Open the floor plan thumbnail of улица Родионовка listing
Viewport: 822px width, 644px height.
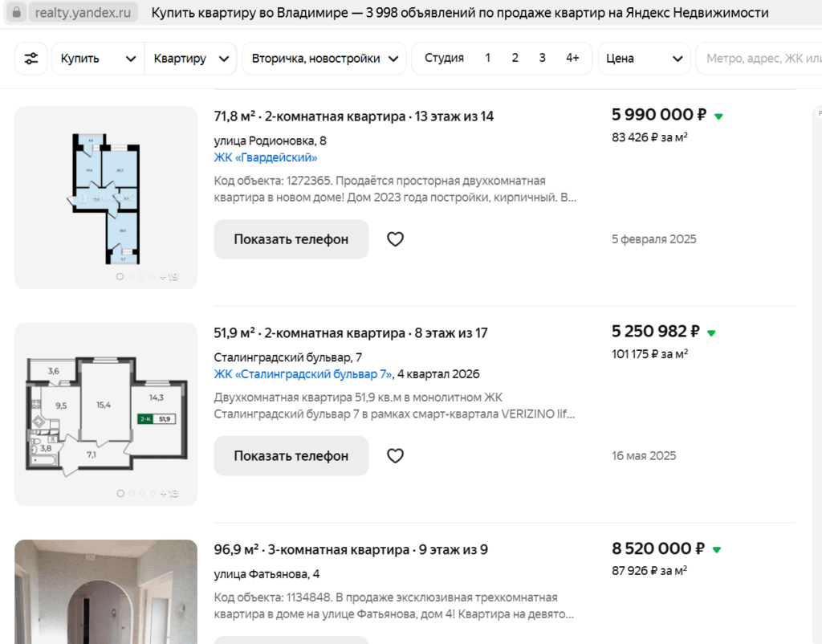[x=106, y=198]
